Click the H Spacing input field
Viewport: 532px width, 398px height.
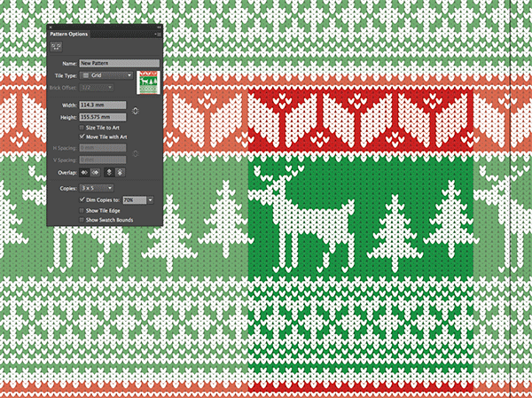click(103, 148)
